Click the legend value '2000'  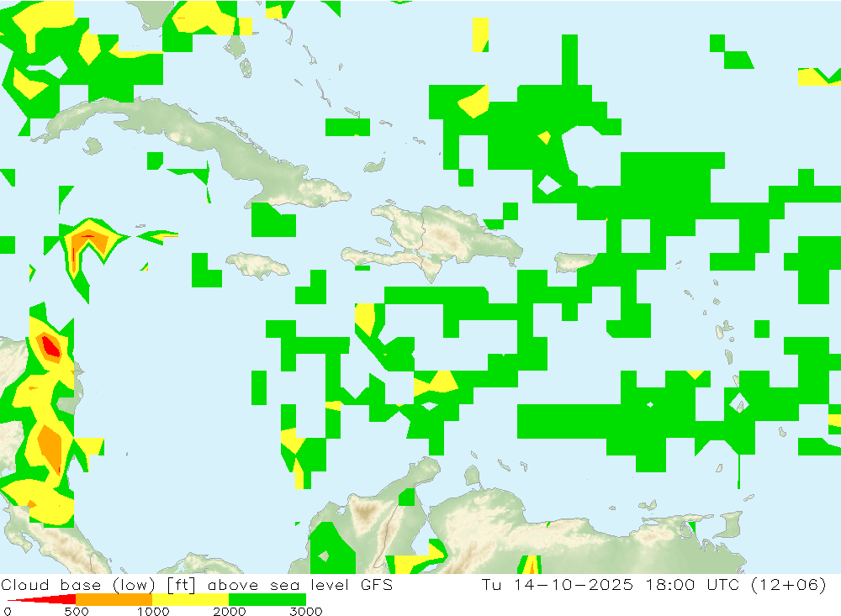pyautogui.click(x=230, y=612)
